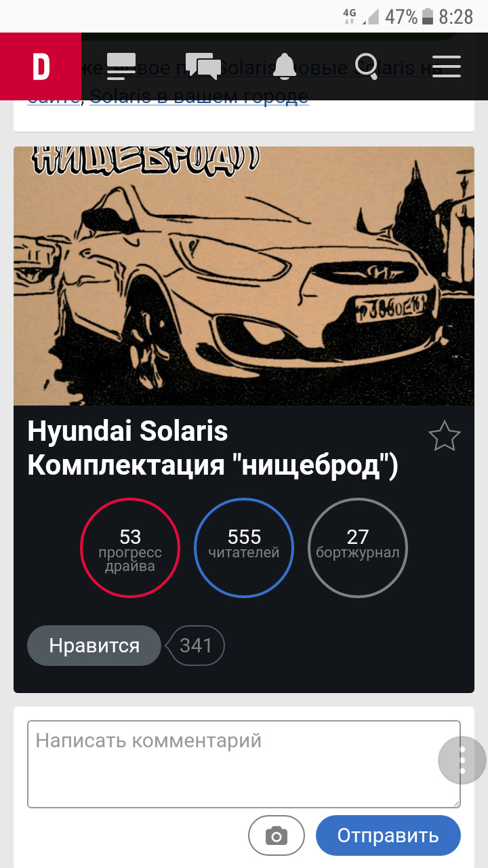Viewport: 488px width, 868px height.
Task: Open the 27 бортжурнал circle
Action: (358, 548)
